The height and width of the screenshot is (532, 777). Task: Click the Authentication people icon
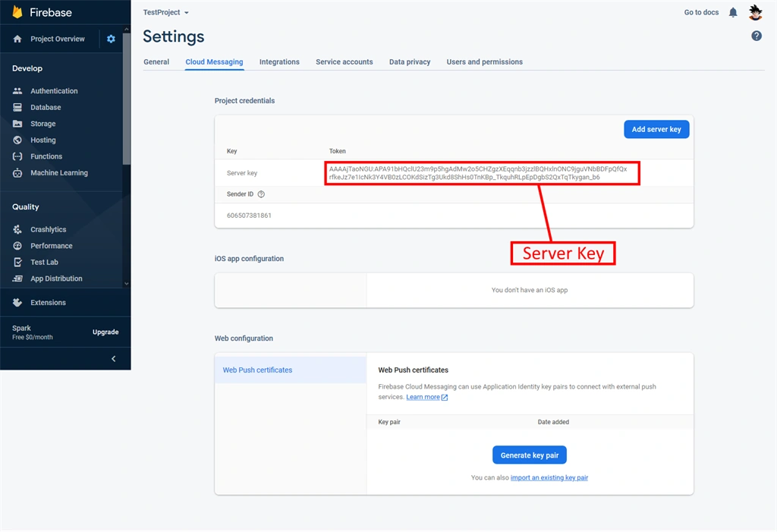pyautogui.click(x=17, y=91)
